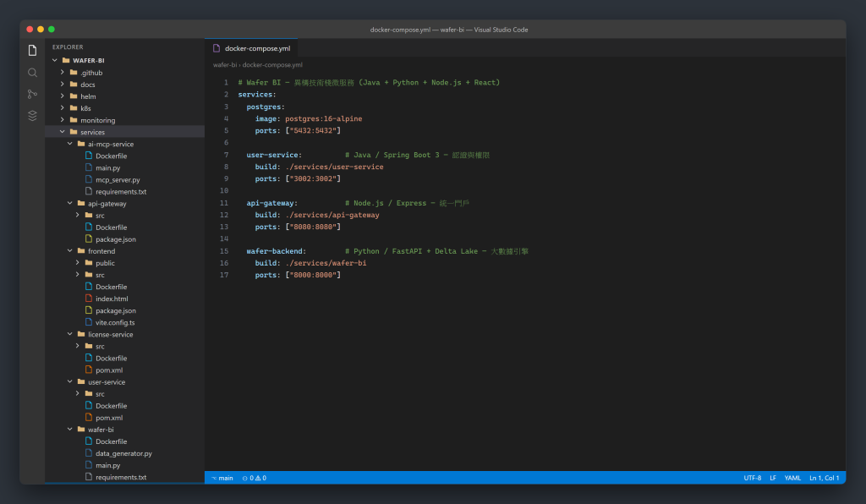Click the package.json icon under api-gateway
The image size is (866, 504).
click(88, 239)
